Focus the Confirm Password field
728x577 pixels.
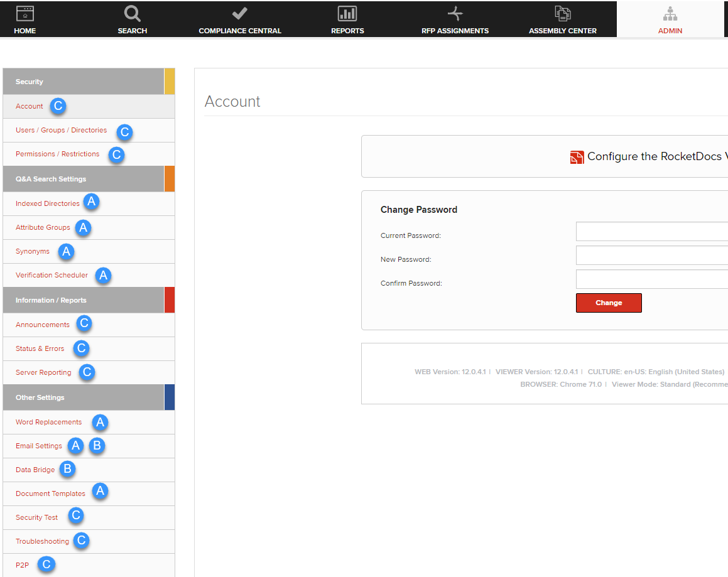pos(652,279)
